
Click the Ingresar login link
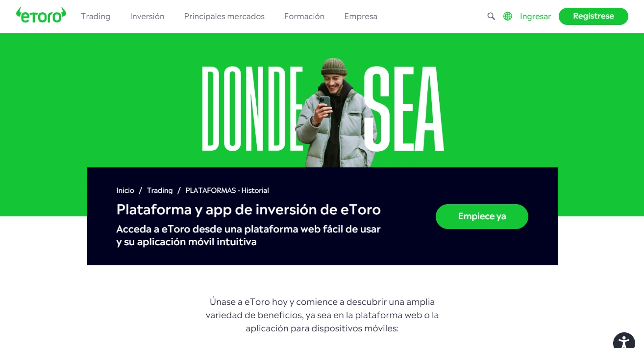pos(535,16)
